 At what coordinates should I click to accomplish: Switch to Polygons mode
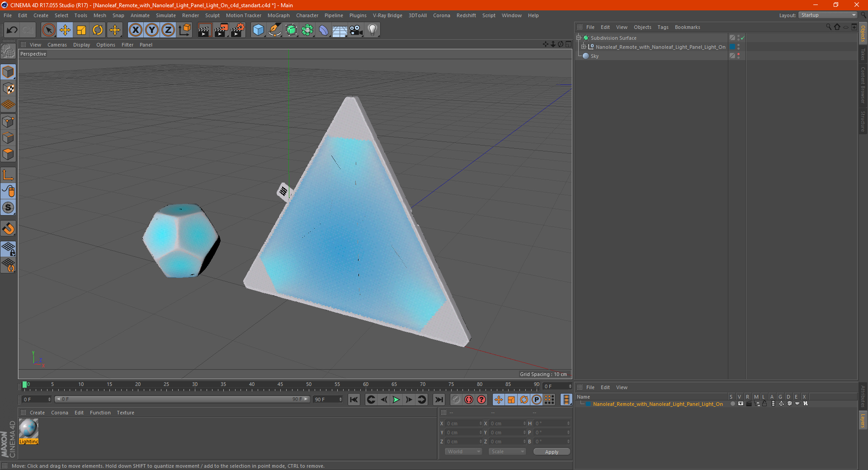pos(8,154)
